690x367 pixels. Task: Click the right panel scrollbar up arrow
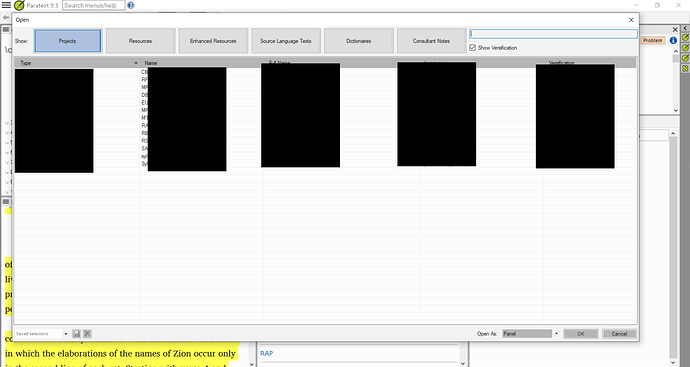coord(673,133)
